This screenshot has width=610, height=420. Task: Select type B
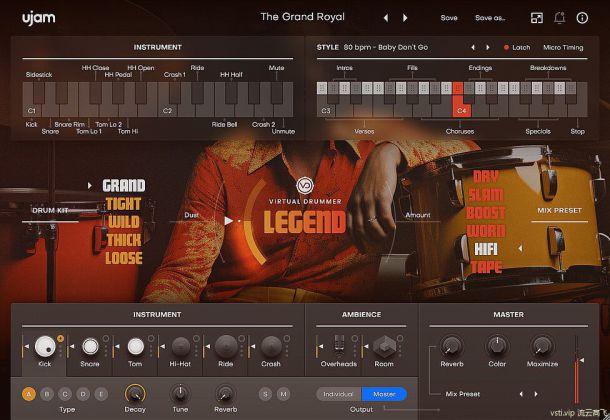pyautogui.click(x=47, y=394)
